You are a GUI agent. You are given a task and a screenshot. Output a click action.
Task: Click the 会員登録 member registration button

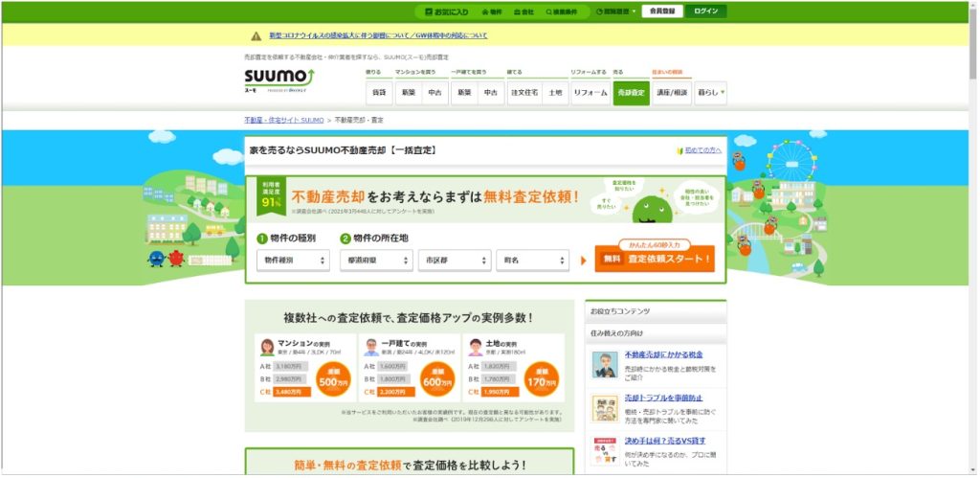tap(662, 11)
